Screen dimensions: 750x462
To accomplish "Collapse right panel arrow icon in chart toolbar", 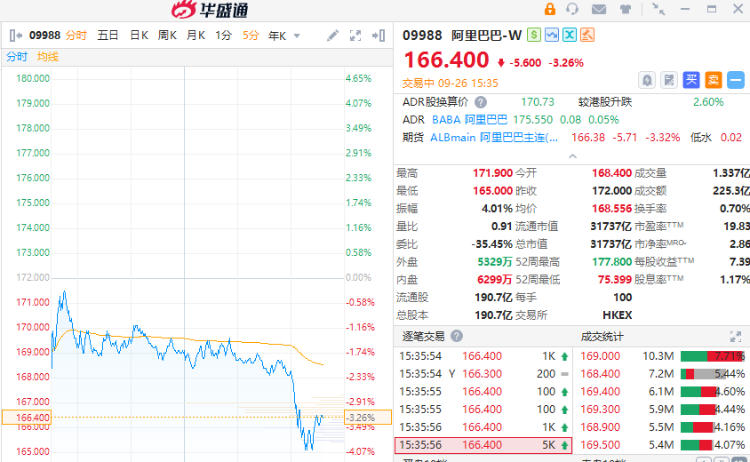I will (x=378, y=35).
